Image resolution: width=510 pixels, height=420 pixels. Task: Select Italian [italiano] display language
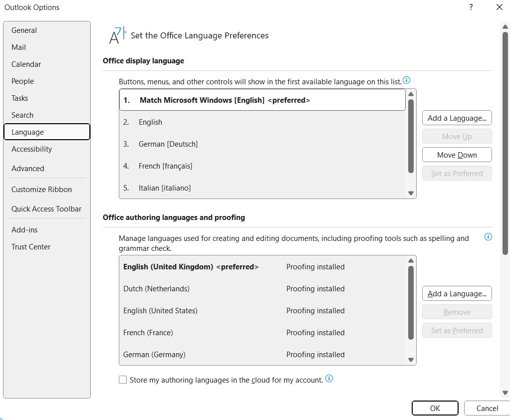click(262, 188)
